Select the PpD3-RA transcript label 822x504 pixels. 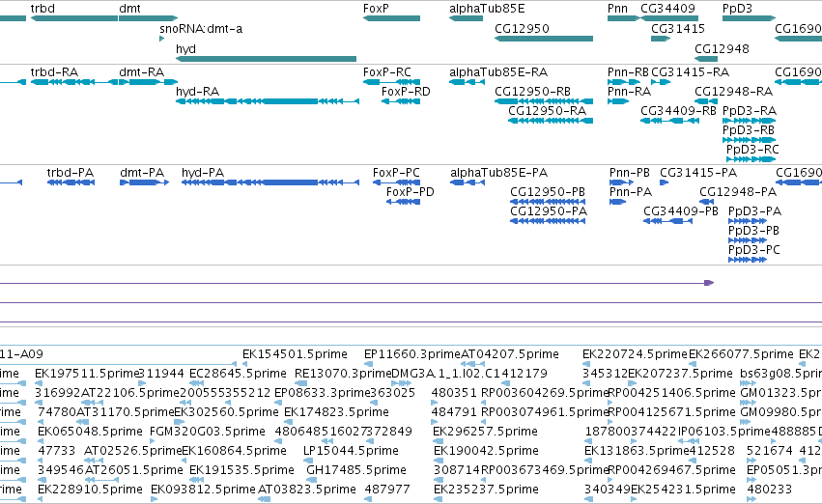[750, 110]
